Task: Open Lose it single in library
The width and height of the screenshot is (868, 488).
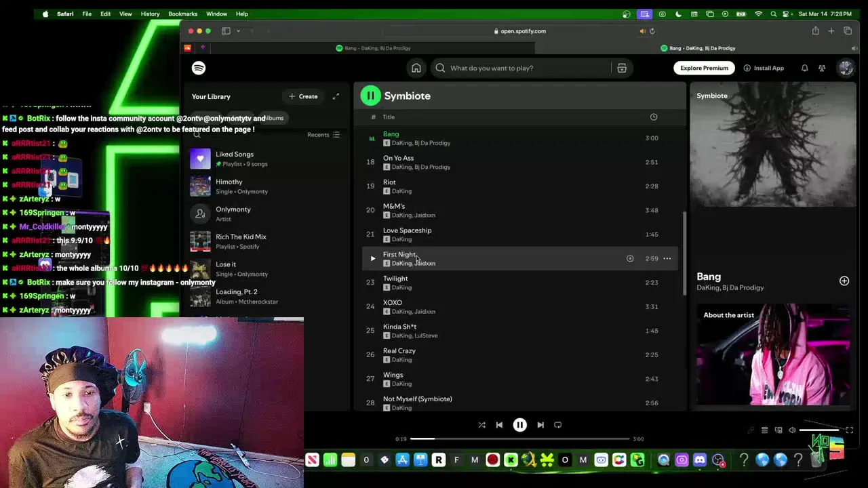Action: coord(266,269)
